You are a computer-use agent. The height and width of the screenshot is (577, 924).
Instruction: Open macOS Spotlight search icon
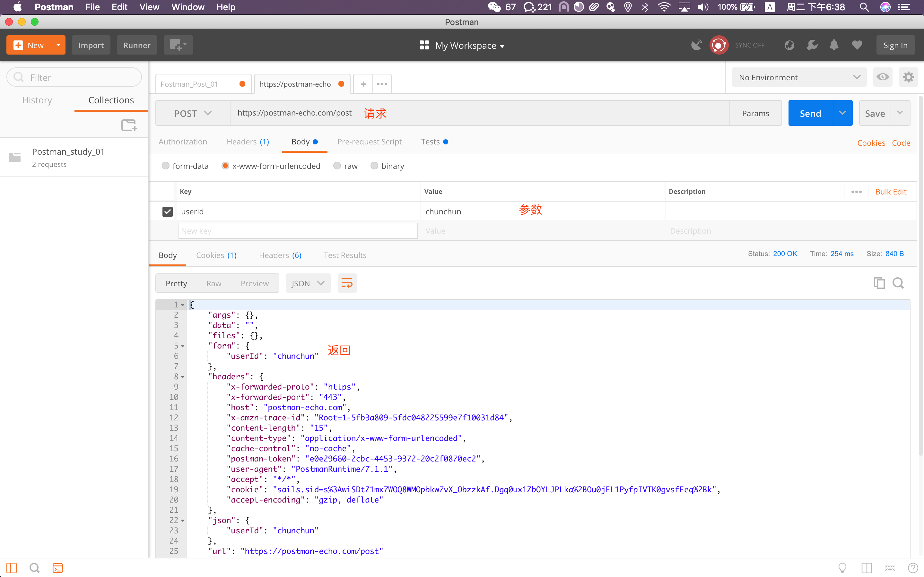(x=864, y=7)
